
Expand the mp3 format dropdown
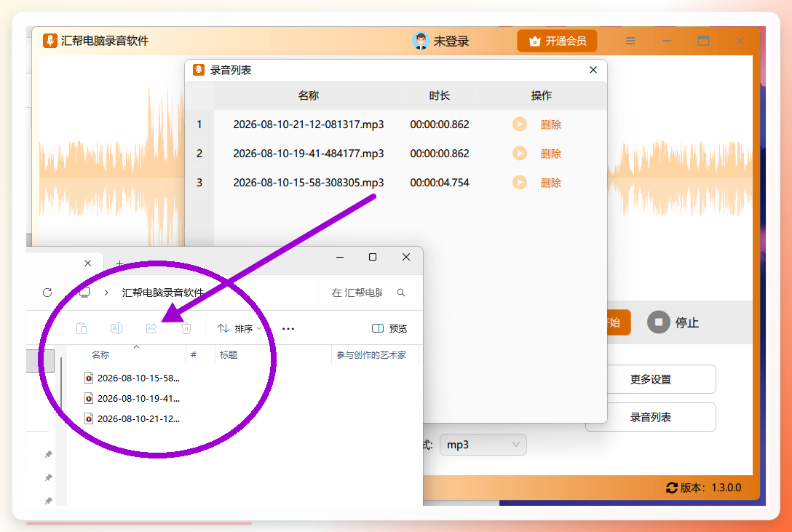(483, 445)
